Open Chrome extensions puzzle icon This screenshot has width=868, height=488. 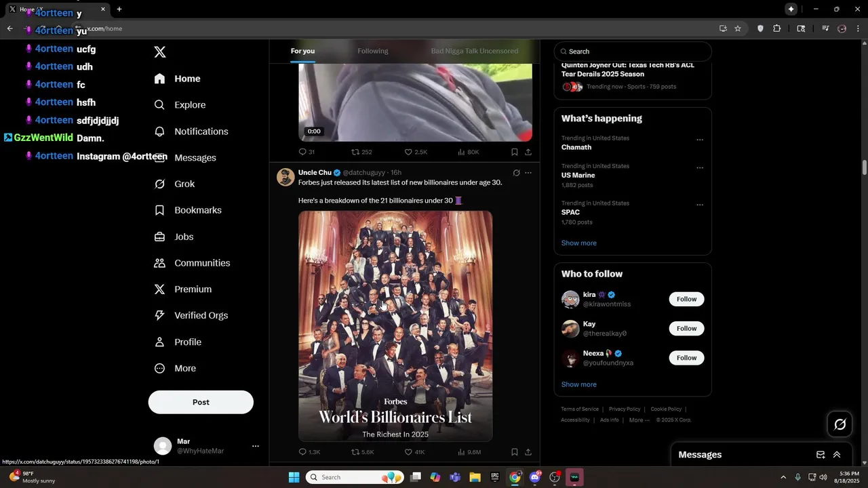pos(777,28)
